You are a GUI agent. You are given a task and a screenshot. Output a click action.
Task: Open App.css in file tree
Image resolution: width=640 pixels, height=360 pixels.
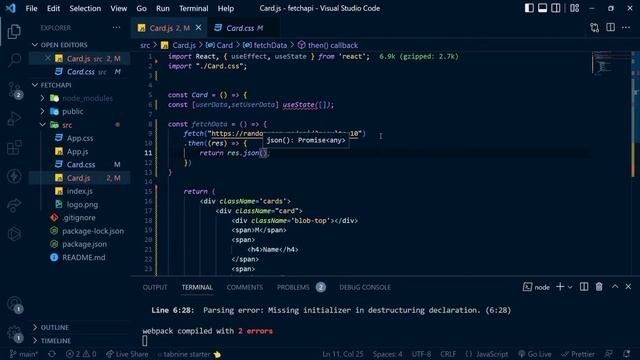pyautogui.click(x=80, y=138)
